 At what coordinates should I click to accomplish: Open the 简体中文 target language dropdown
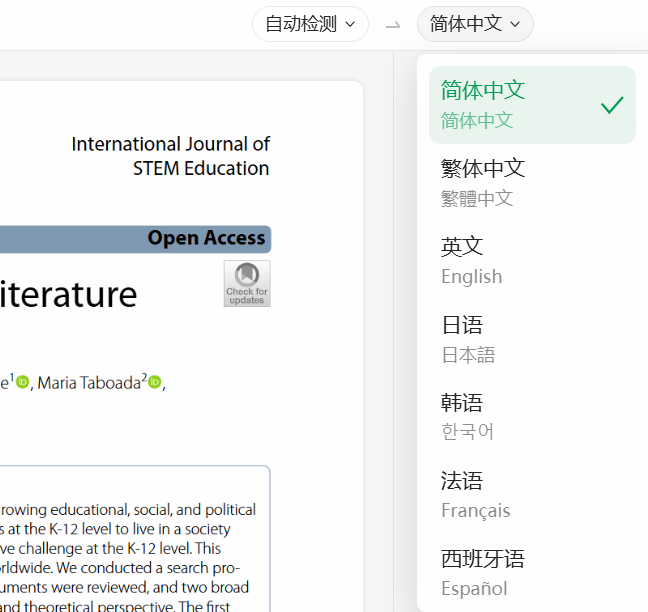click(475, 24)
